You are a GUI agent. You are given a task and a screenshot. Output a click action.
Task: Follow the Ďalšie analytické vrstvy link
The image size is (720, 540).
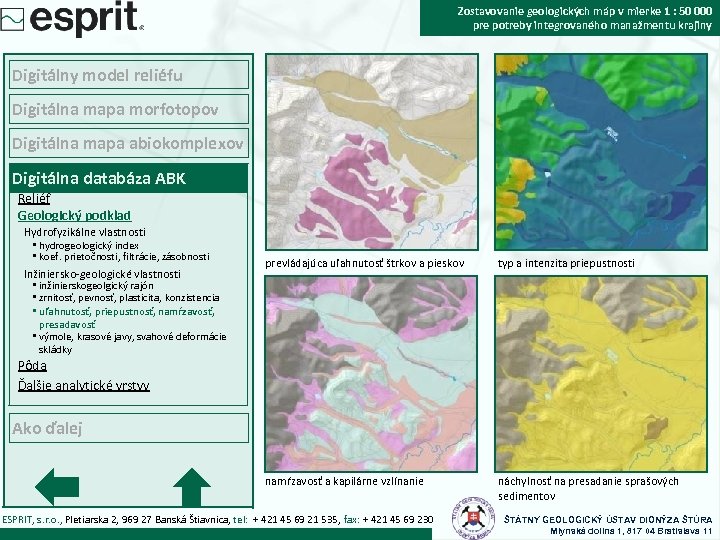click(84, 385)
